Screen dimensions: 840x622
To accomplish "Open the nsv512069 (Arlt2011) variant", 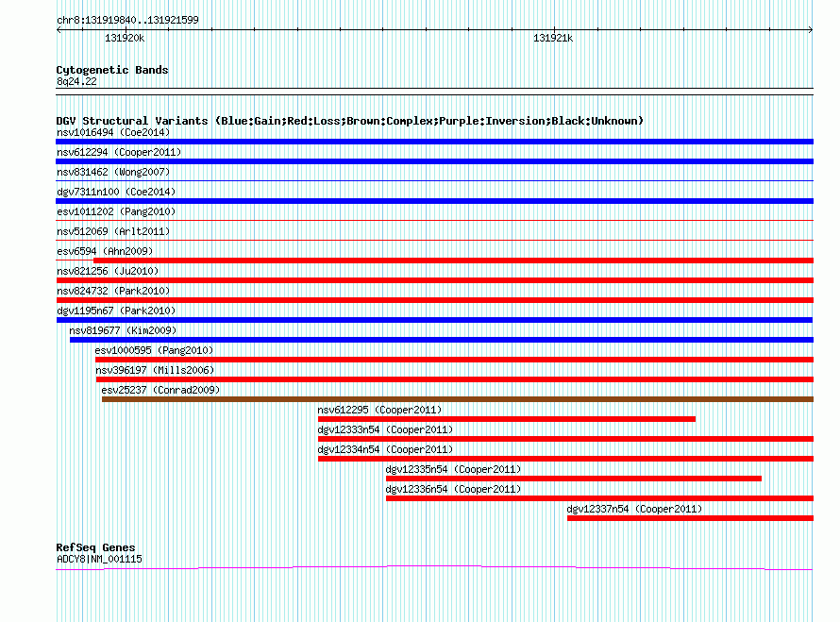I will pyautogui.click(x=113, y=231).
